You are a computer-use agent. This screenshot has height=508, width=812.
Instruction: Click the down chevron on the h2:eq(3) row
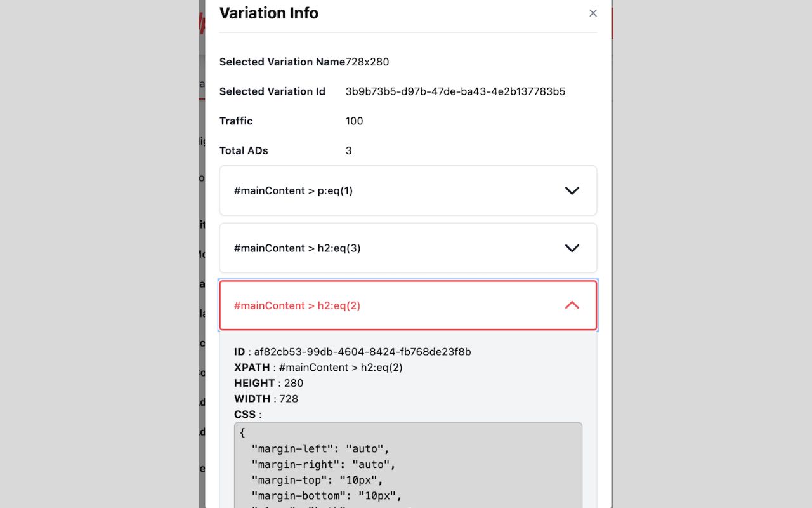(x=572, y=248)
